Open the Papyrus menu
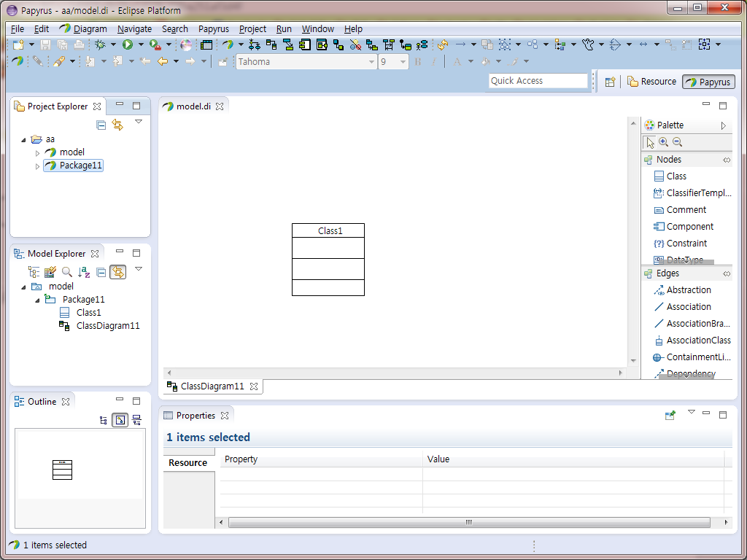 (214, 29)
